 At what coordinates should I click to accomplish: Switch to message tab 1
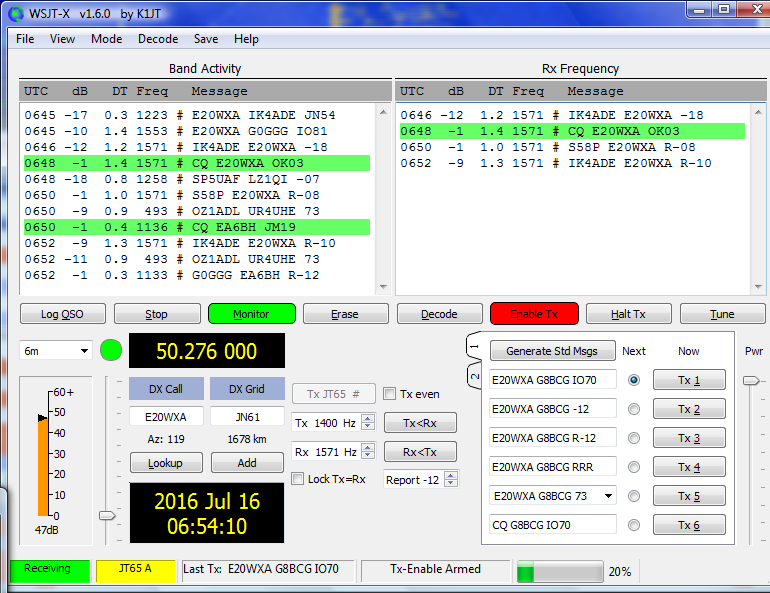click(474, 347)
